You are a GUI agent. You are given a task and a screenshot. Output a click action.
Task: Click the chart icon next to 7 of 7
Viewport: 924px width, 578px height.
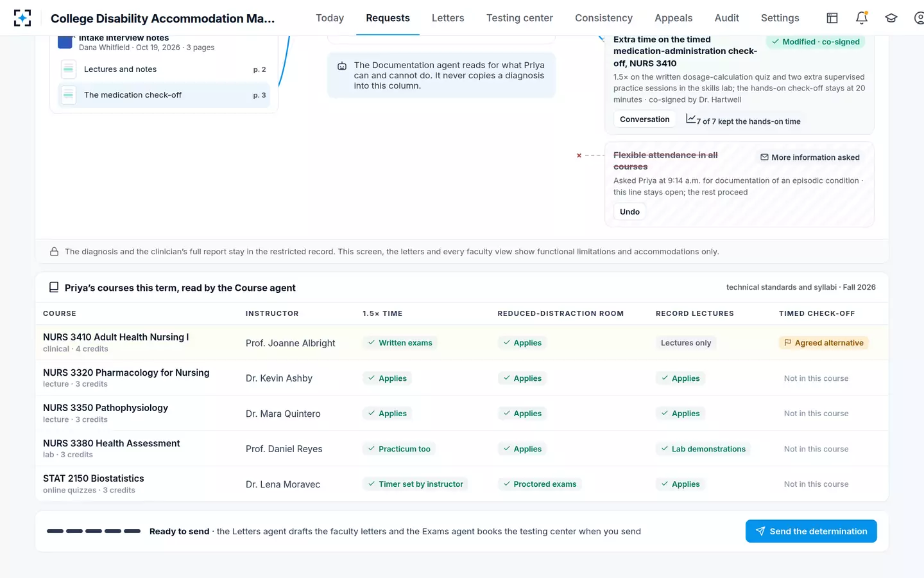(x=690, y=119)
